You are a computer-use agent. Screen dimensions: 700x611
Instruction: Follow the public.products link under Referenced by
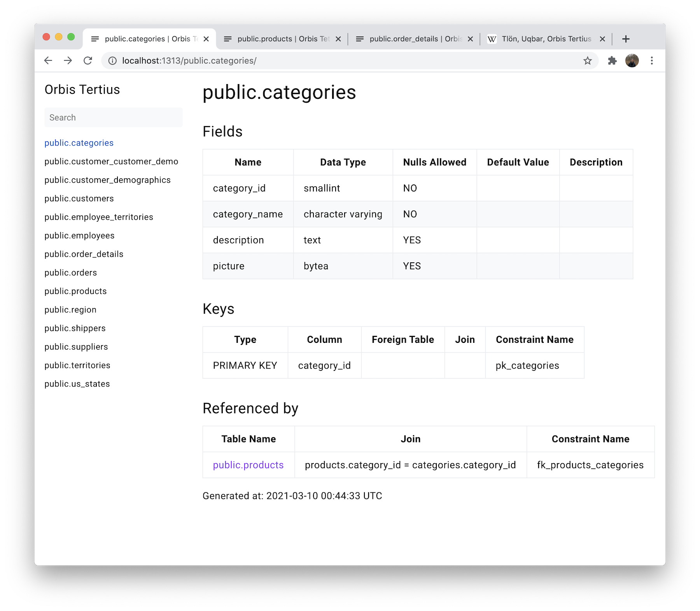[x=248, y=465]
